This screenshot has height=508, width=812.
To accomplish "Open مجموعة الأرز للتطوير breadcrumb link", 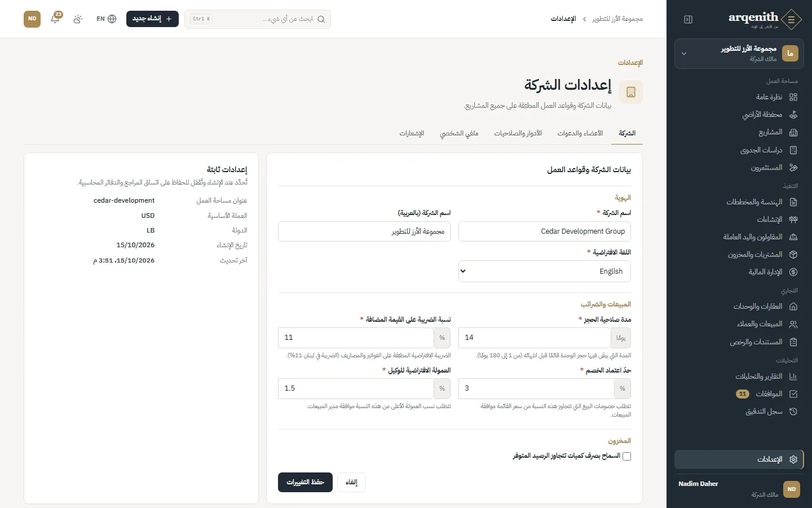I will [617, 19].
